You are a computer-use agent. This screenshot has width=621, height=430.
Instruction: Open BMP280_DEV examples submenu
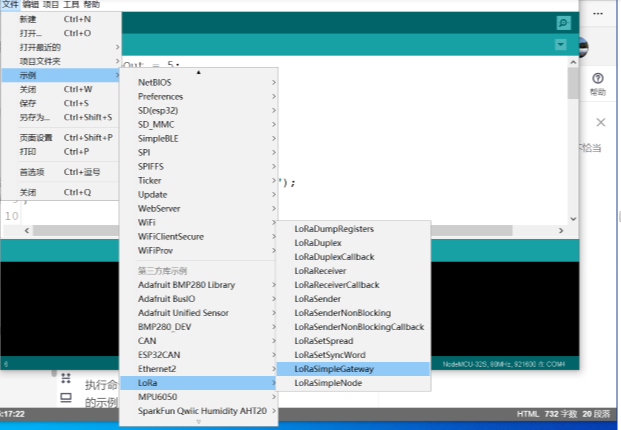(199, 327)
